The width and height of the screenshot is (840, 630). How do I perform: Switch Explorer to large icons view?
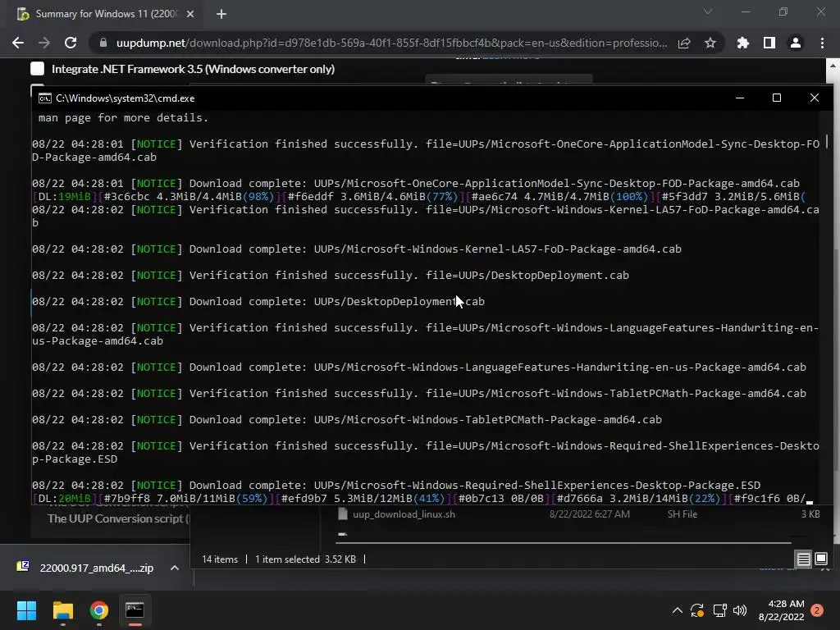point(821,559)
